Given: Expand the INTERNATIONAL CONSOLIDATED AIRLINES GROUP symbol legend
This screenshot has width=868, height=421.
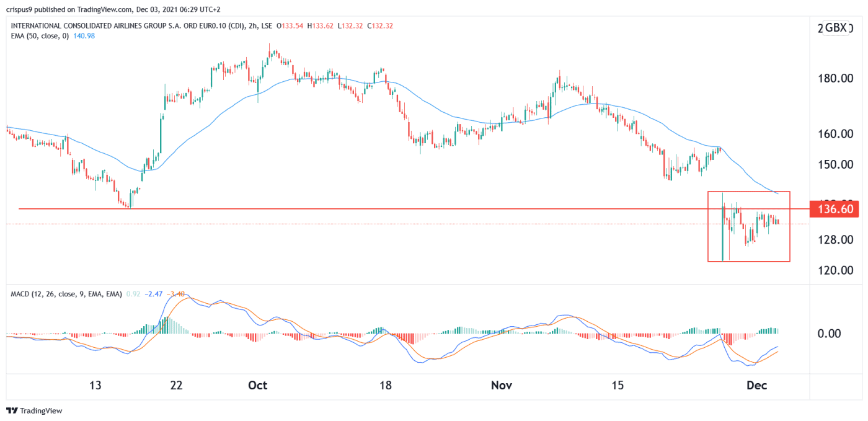Looking at the screenshot, I should (124, 26).
